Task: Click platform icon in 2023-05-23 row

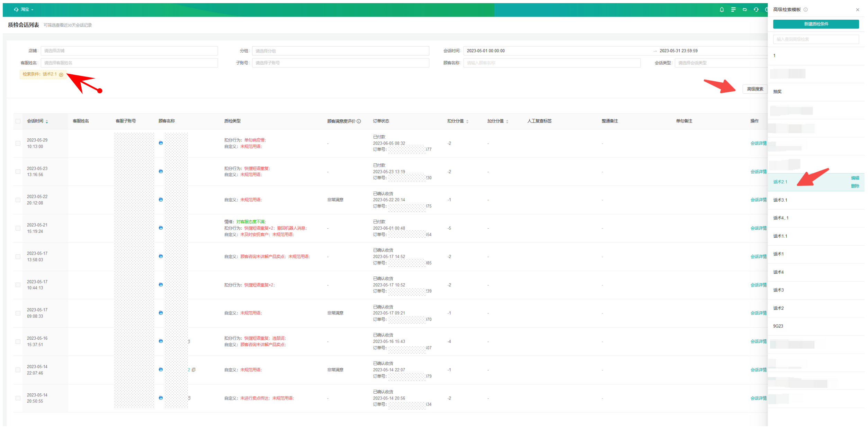Action: (x=161, y=171)
